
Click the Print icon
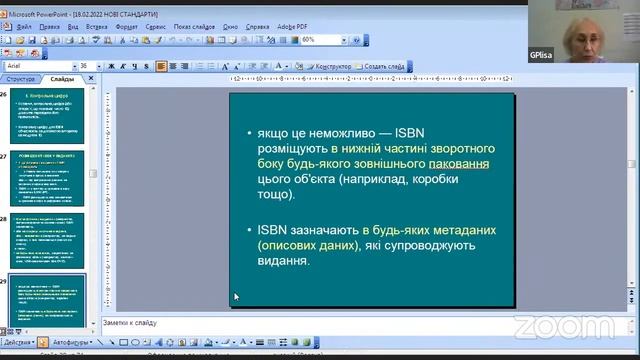pyautogui.click(x=70, y=40)
